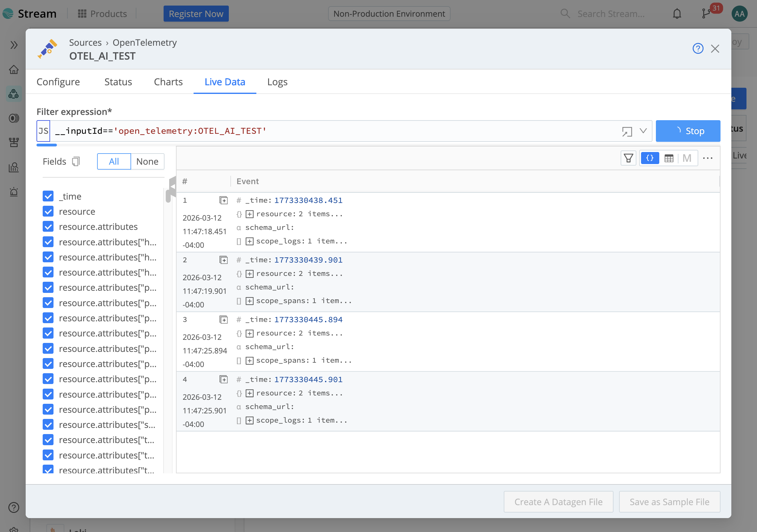This screenshot has width=757, height=532.
Task: Select None fields button
Action: tap(148, 161)
